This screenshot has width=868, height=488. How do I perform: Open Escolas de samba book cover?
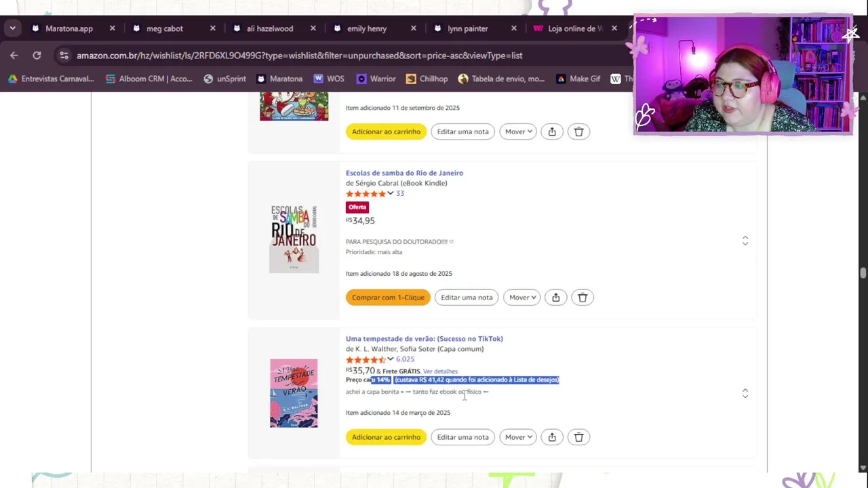tap(294, 239)
